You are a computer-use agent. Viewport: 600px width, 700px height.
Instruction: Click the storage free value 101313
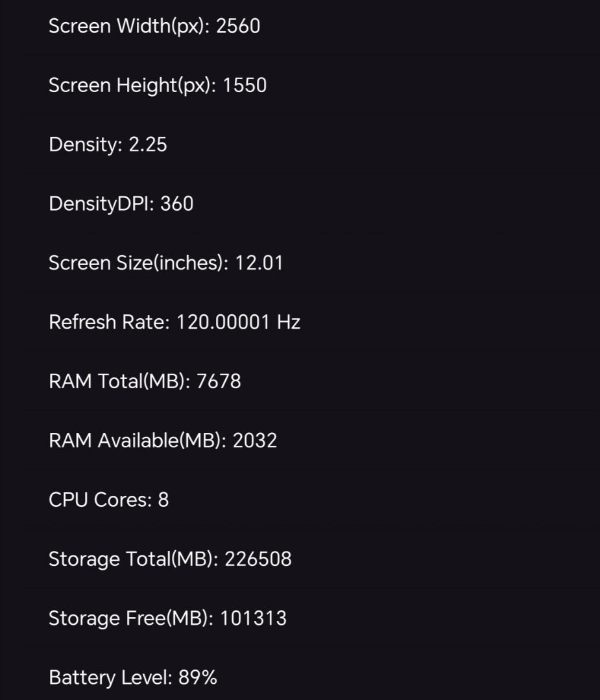click(253, 618)
